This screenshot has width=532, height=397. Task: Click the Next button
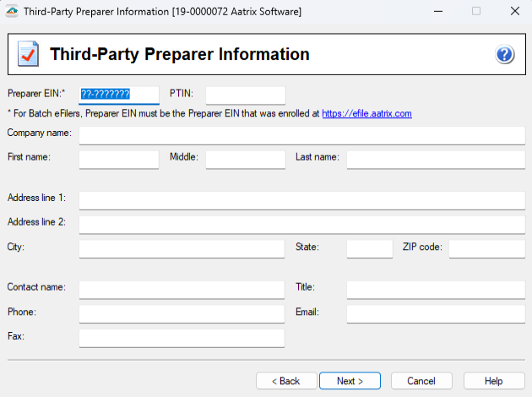(350, 381)
